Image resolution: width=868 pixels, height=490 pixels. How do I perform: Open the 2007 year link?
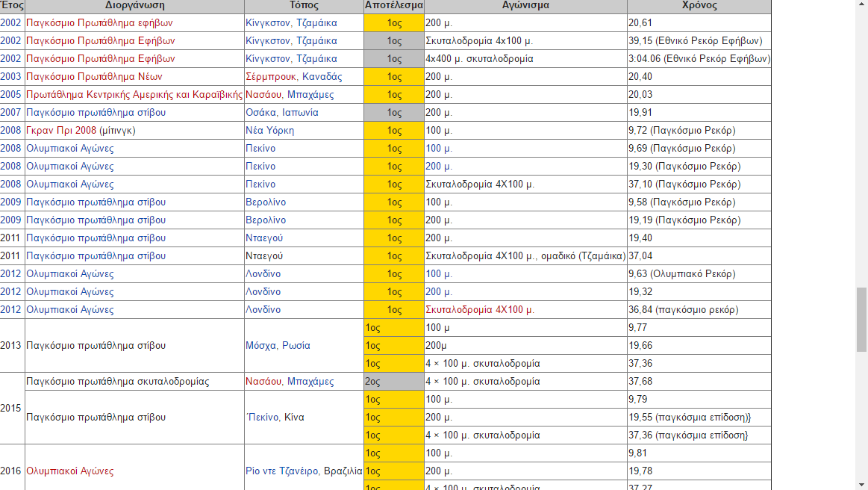click(10, 113)
